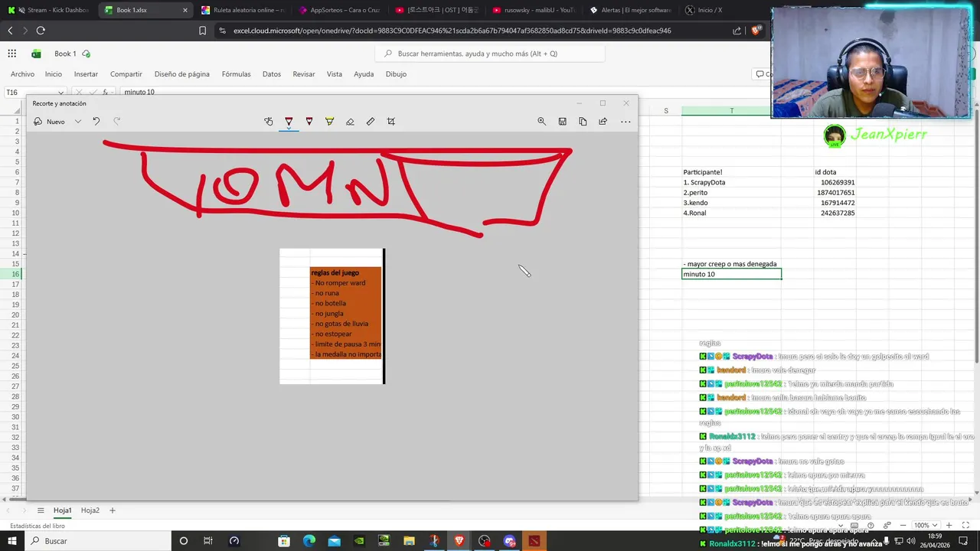This screenshot has width=980, height=551.
Task: Switch to Stream - Kick Dashboard tab
Action: (47, 10)
